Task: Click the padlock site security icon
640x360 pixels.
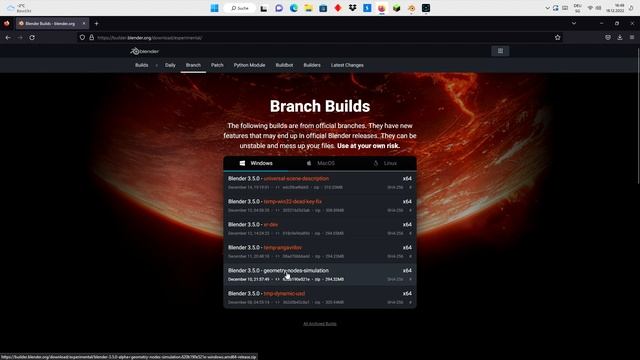Action: [91, 38]
